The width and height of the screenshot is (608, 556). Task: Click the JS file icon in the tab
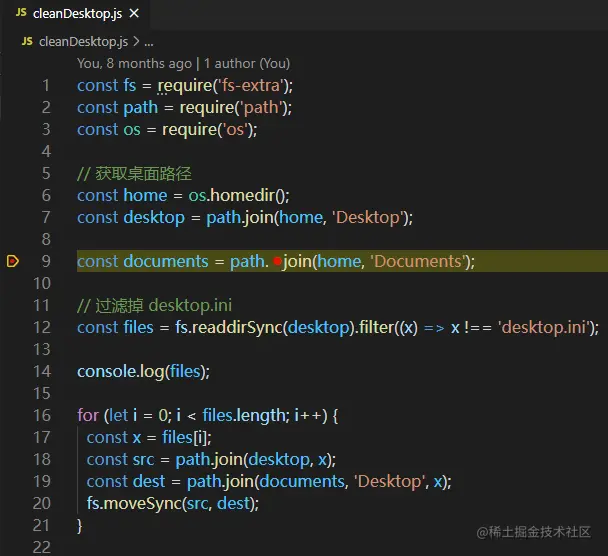21,13
